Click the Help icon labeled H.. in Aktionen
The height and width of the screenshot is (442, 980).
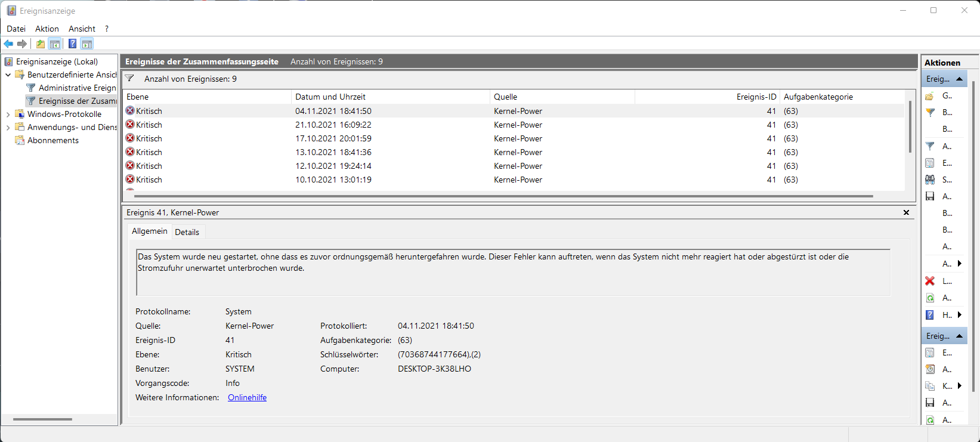(930, 315)
